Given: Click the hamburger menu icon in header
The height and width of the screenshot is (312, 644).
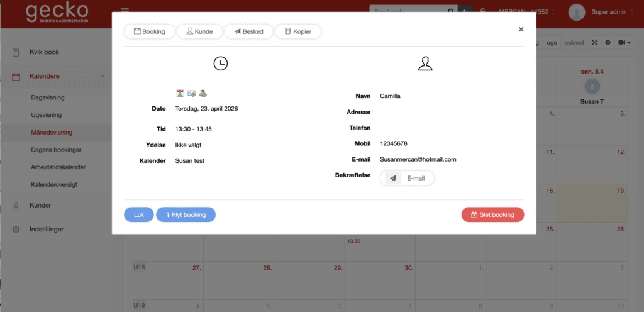Looking at the screenshot, I should pyautogui.click(x=125, y=11).
